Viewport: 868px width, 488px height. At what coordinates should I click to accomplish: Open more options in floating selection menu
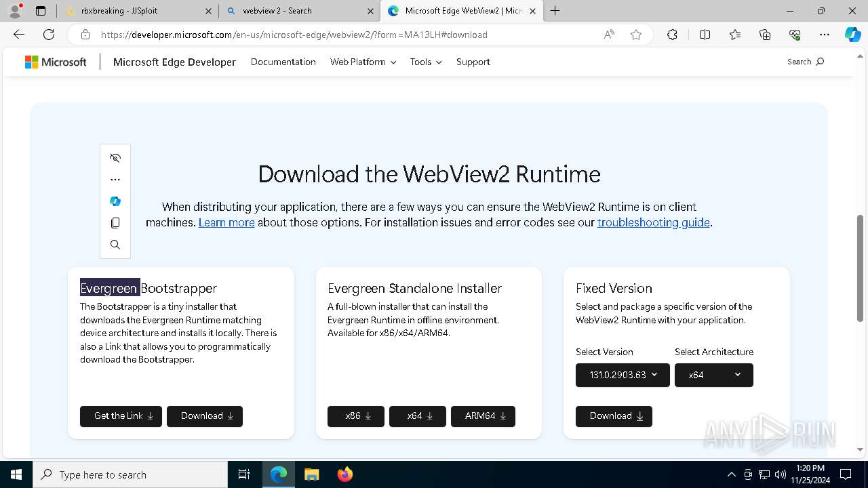115,180
